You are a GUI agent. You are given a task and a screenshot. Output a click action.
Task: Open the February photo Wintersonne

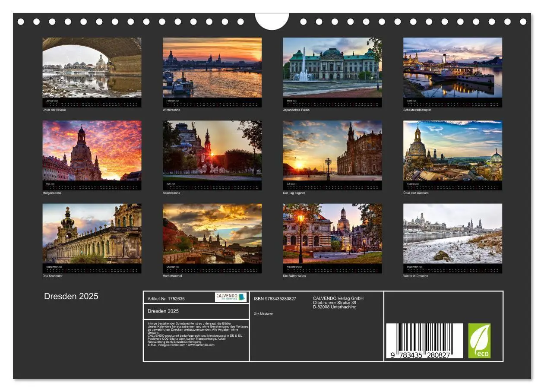click(x=212, y=67)
